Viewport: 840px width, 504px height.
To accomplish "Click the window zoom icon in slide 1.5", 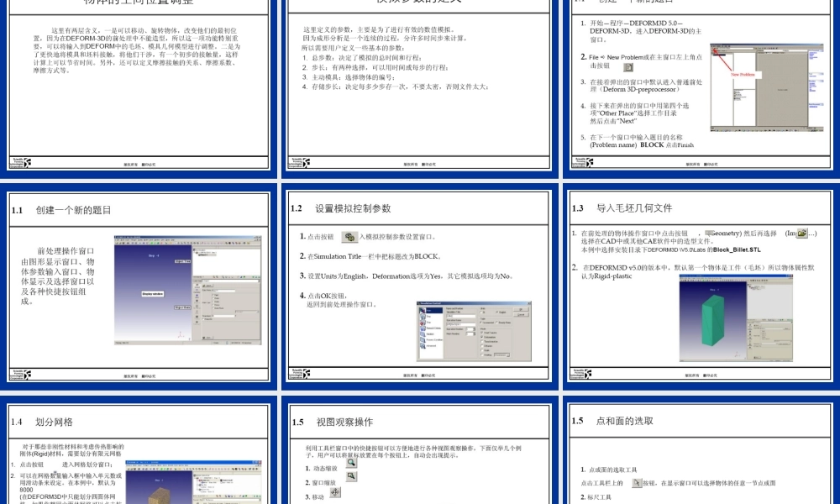I will click(351, 476).
